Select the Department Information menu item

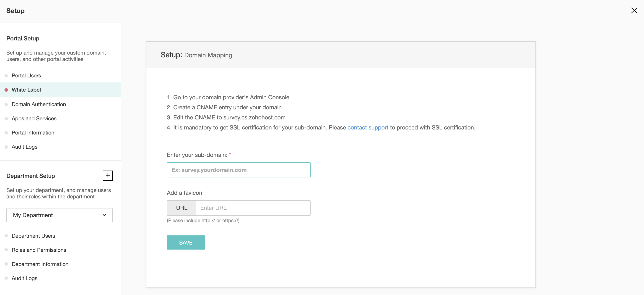[40, 264]
